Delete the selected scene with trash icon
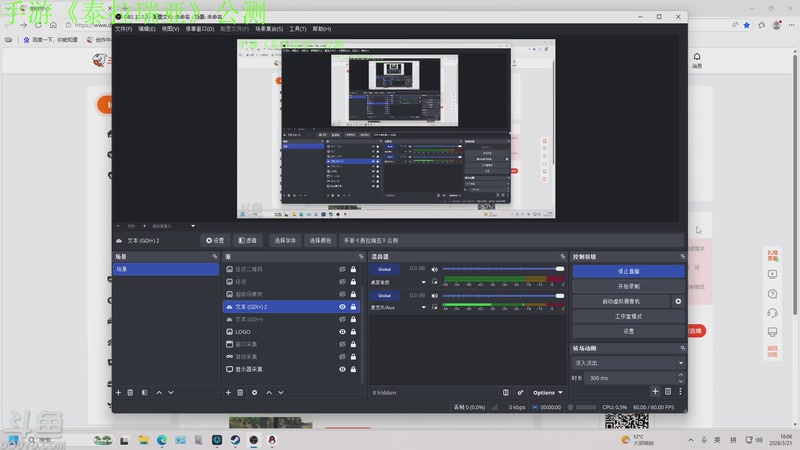The width and height of the screenshot is (800, 450). 130,392
